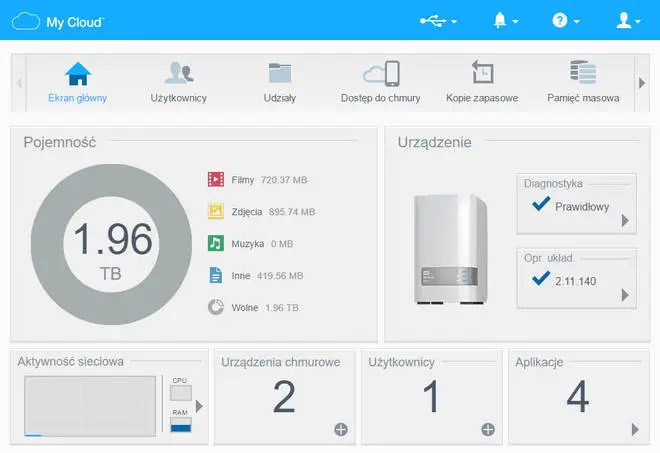Open the help question mark icon

click(559, 20)
